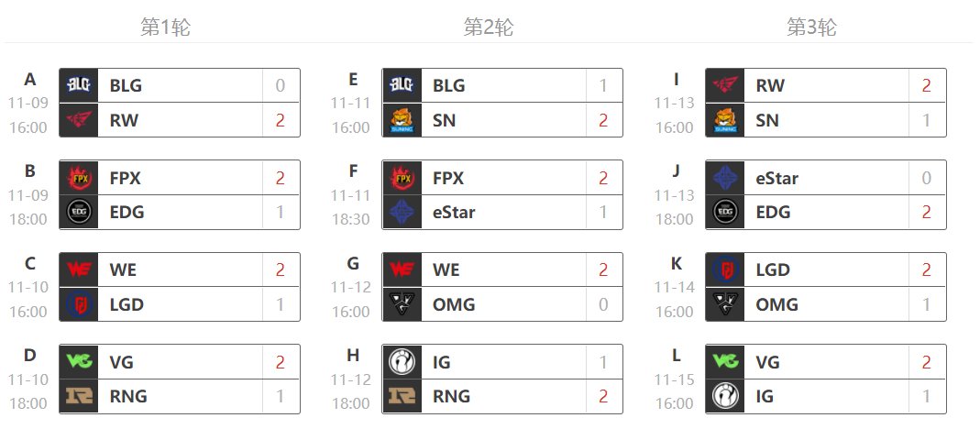Image resolution: width=980 pixels, height=440 pixels.
Task: Click VG logo in match D
Action: tap(79, 362)
